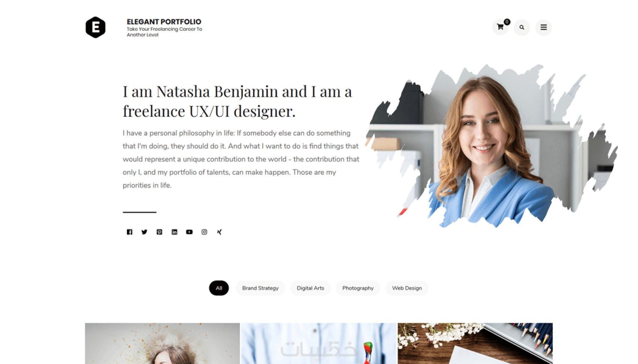Viewport: 638px width, 364px height.
Task: Open the LinkedIn social icon
Action: (175, 232)
